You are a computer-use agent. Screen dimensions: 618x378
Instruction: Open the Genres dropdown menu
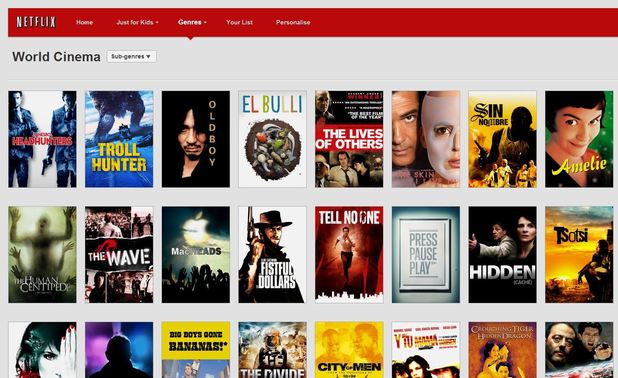192,22
